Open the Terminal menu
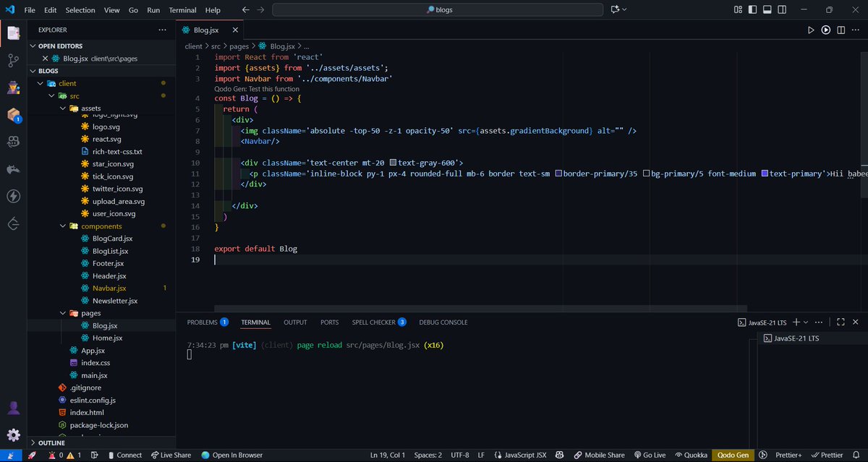The width and height of the screenshot is (868, 462). [182, 10]
